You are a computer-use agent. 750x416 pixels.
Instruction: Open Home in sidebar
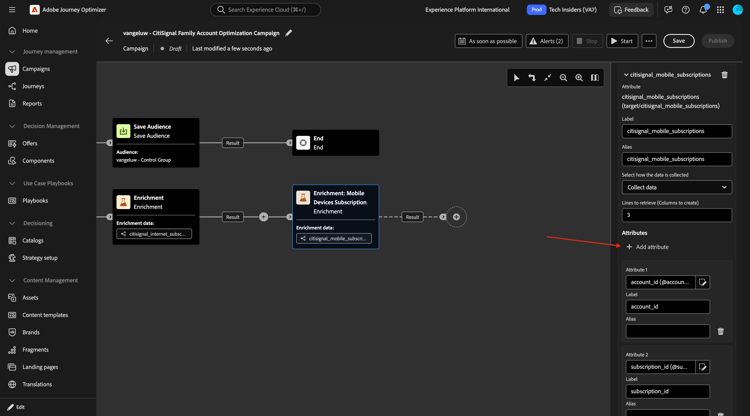[x=30, y=31]
